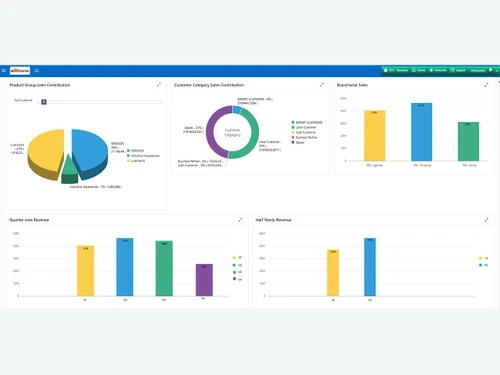Click the 'Customer Category Sales Contribution' title
Viewport: 500px width, 375px height.
tap(209, 85)
